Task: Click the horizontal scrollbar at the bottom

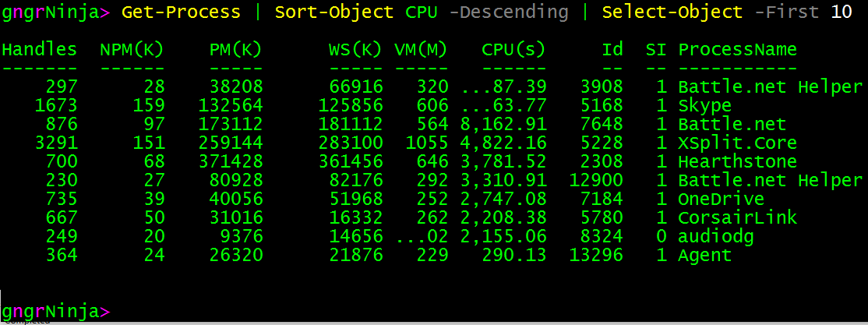Action: 434,322
